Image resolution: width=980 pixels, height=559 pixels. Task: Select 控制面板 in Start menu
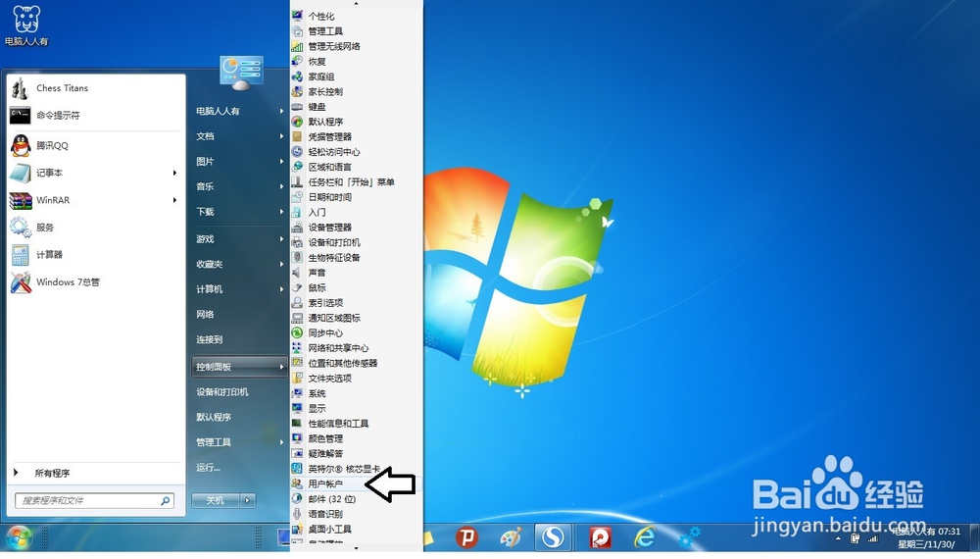(x=239, y=367)
